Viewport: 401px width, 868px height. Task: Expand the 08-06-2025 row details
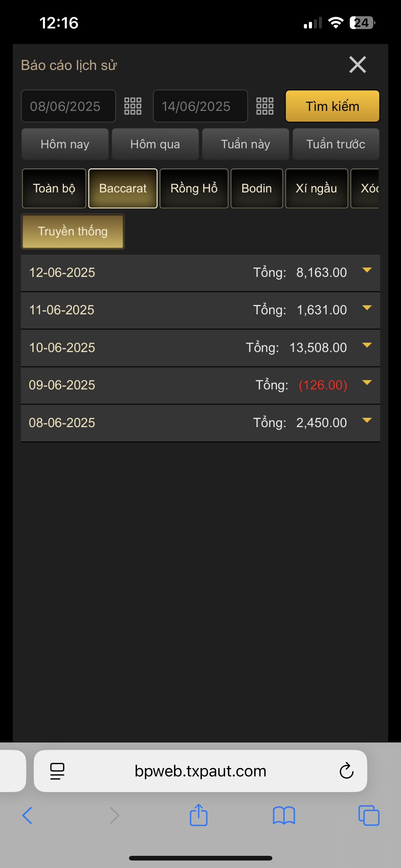pyautogui.click(x=367, y=421)
